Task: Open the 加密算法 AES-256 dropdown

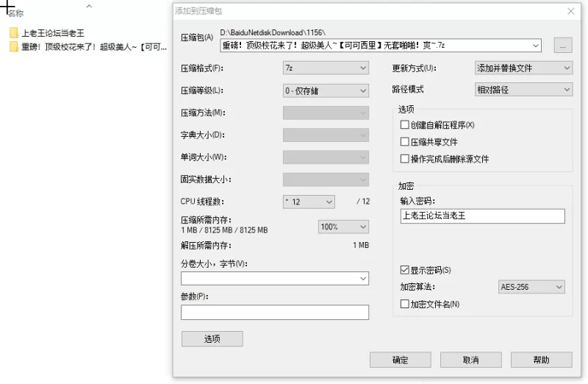Action: pos(531,287)
